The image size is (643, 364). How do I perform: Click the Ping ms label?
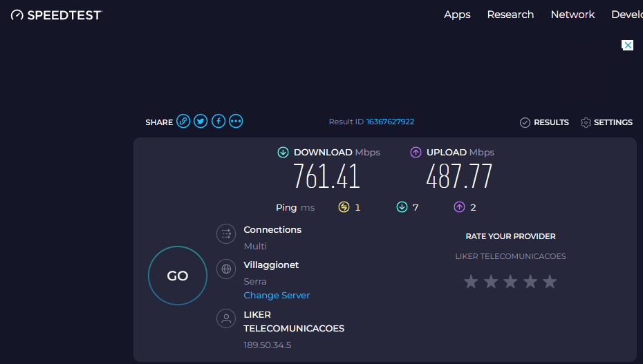coord(295,208)
